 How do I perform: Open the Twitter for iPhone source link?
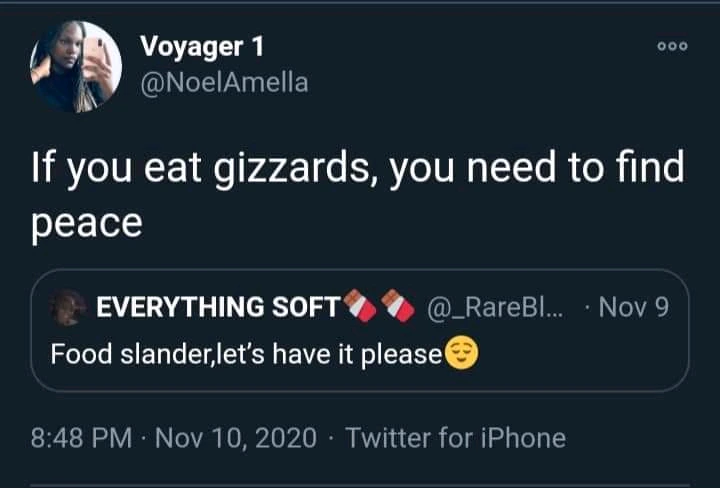(x=455, y=437)
